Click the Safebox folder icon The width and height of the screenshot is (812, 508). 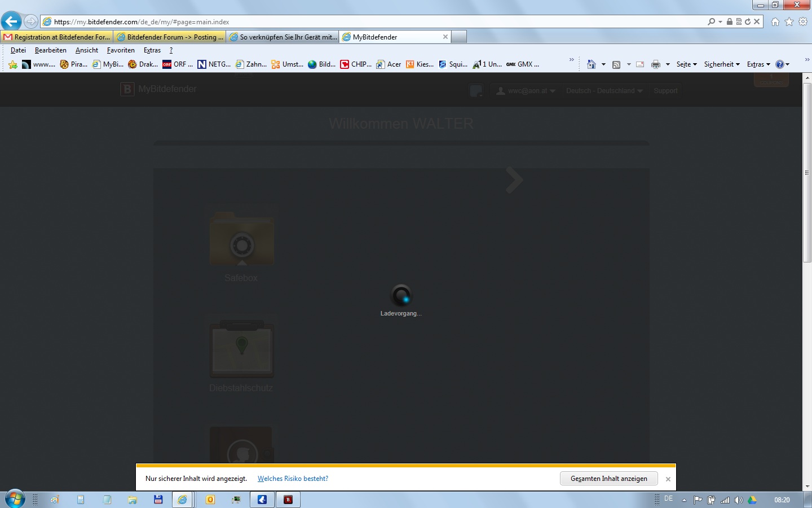tap(242, 239)
